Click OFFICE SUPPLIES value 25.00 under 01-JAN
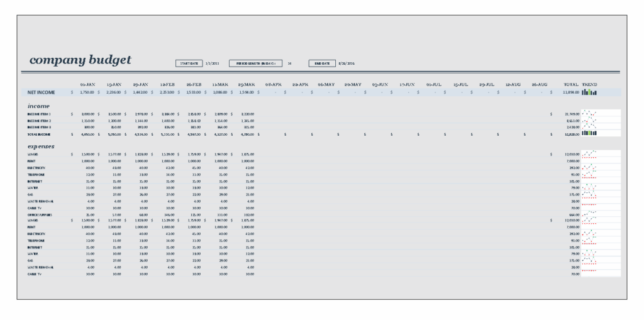 pos(90,215)
